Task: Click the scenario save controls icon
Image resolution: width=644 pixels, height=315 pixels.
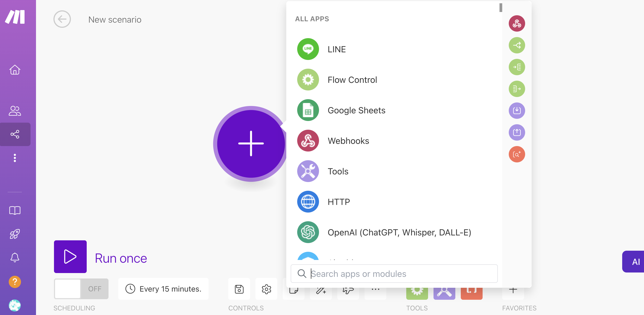Action: (239, 289)
